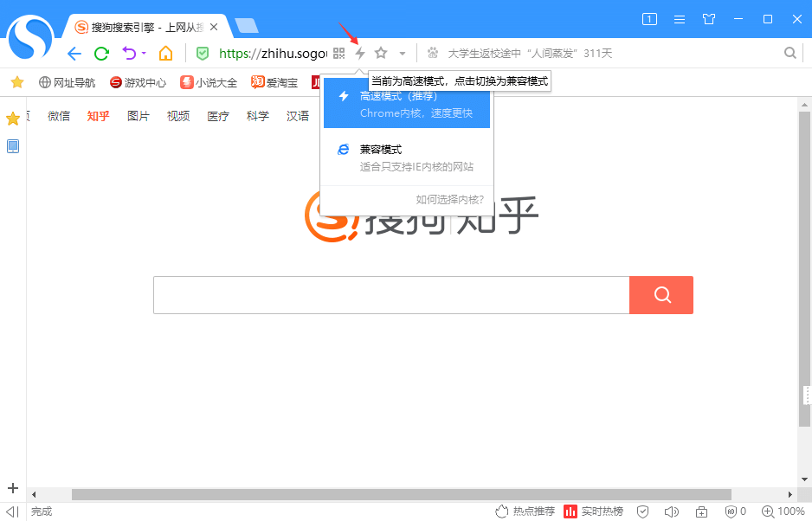Click the shield security icon in status bar
Image resolution: width=812 pixels, height=521 pixels.
point(643,511)
